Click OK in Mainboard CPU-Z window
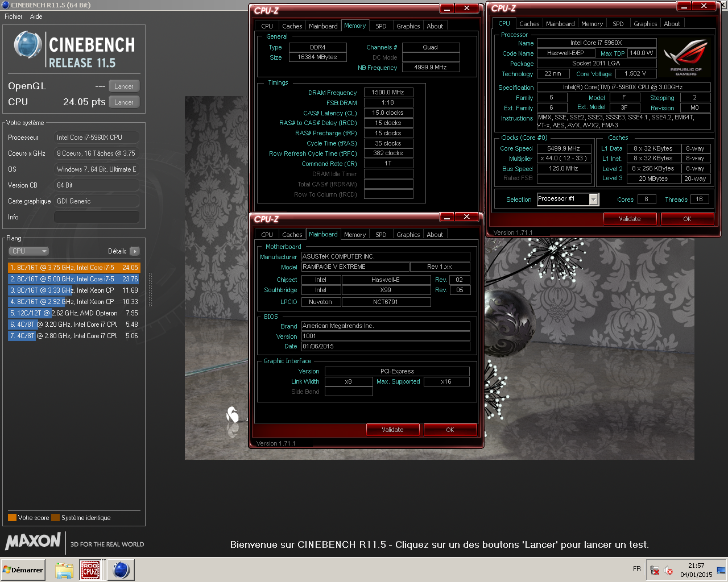The width and height of the screenshot is (728, 582). point(450,430)
